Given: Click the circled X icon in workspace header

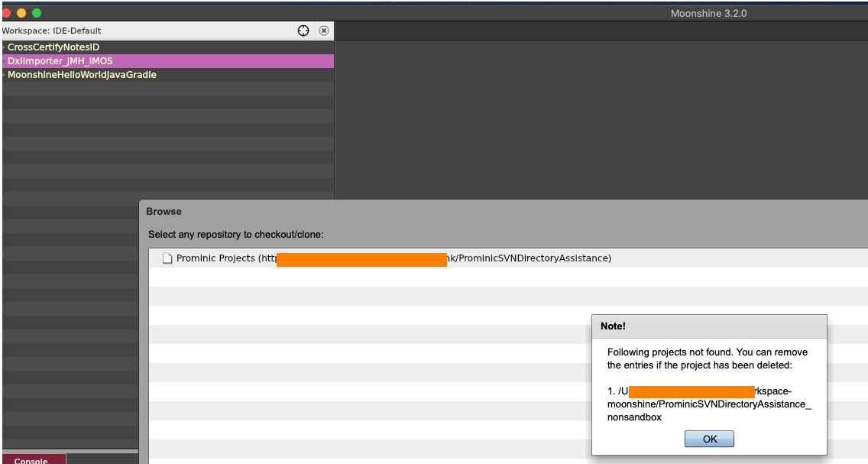Looking at the screenshot, I should (323, 31).
